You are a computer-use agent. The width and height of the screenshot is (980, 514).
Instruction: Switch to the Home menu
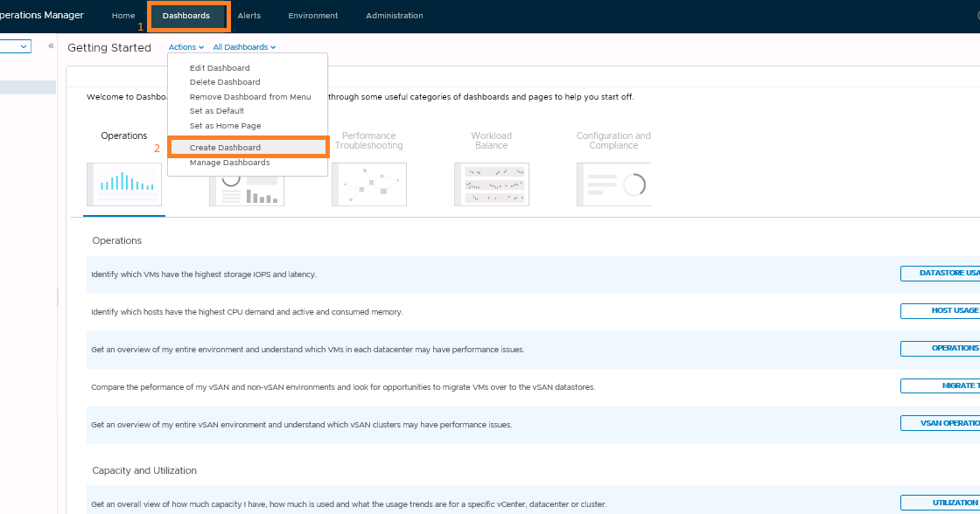tap(122, 15)
